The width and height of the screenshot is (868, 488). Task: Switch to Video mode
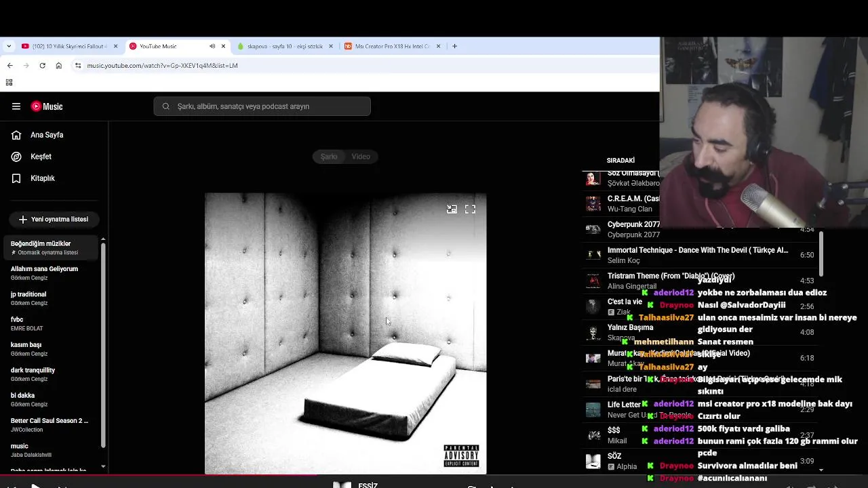(361, 157)
